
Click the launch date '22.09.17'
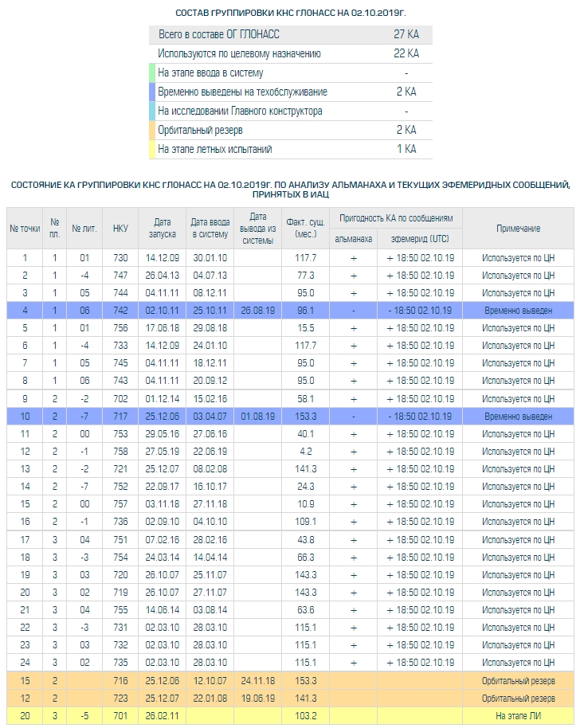click(x=162, y=487)
